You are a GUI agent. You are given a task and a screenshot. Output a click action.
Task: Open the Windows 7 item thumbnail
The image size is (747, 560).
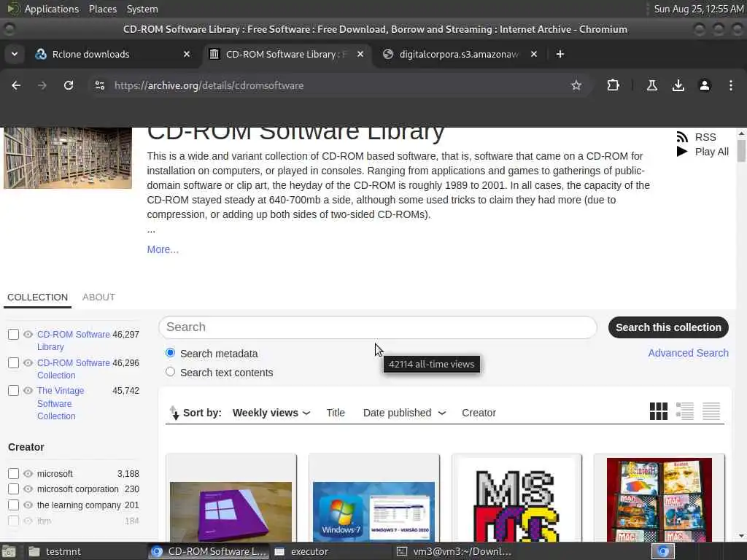(x=374, y=510)
